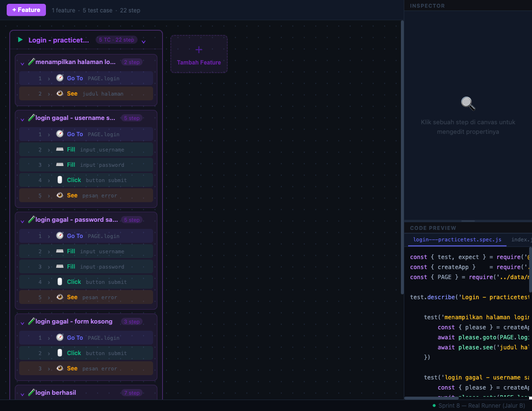The image size is (532, 411).
Task: Click test-tube icon of 'login berhasil'
Action: coord(31,392)
